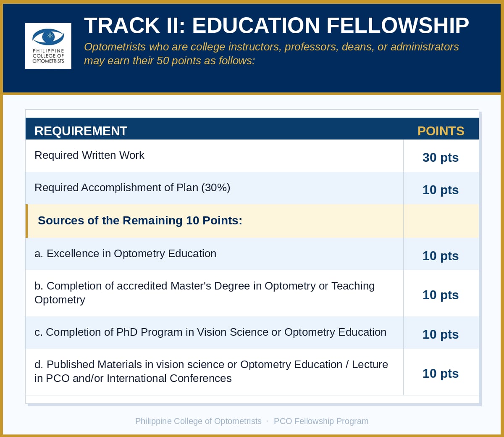
Task: Click the Track II: Education Fellowship title
Action: click(x=276, y=26)
